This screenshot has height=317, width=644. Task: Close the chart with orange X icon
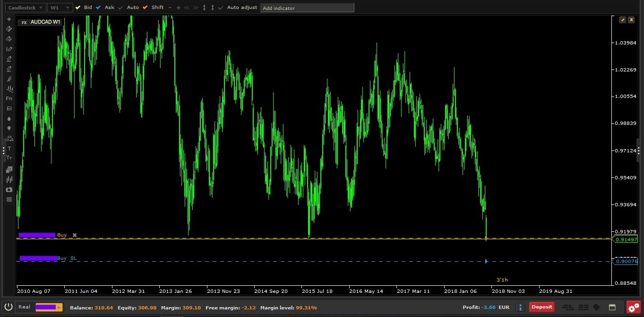(631, 20)
